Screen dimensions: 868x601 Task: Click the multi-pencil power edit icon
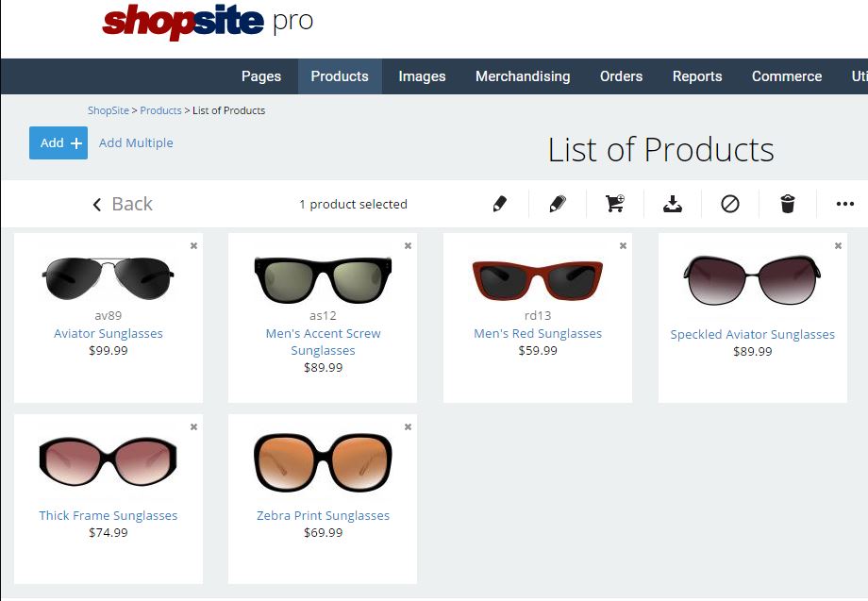coord(558,204)
